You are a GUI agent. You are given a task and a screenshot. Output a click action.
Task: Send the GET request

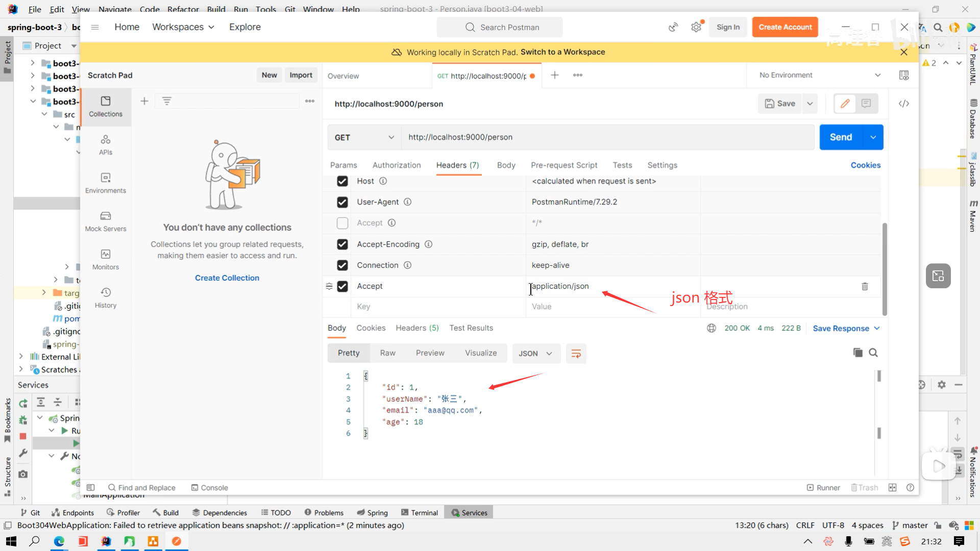coord(841,137)
